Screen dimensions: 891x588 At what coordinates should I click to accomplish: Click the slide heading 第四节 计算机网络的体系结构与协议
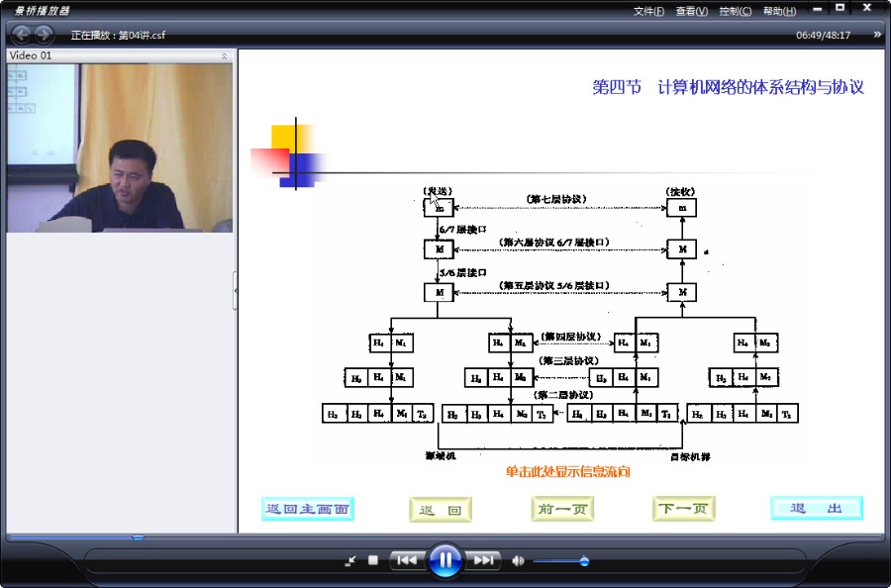point(728,87)
